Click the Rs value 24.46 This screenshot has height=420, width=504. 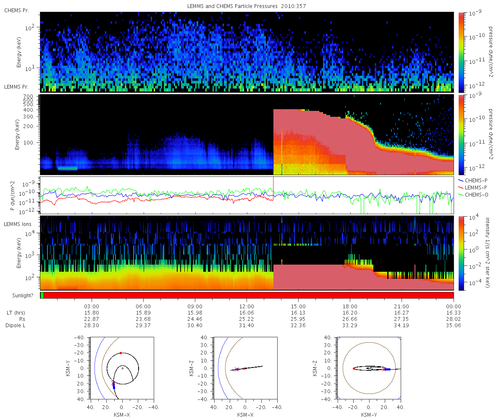[x=195, y=319]
